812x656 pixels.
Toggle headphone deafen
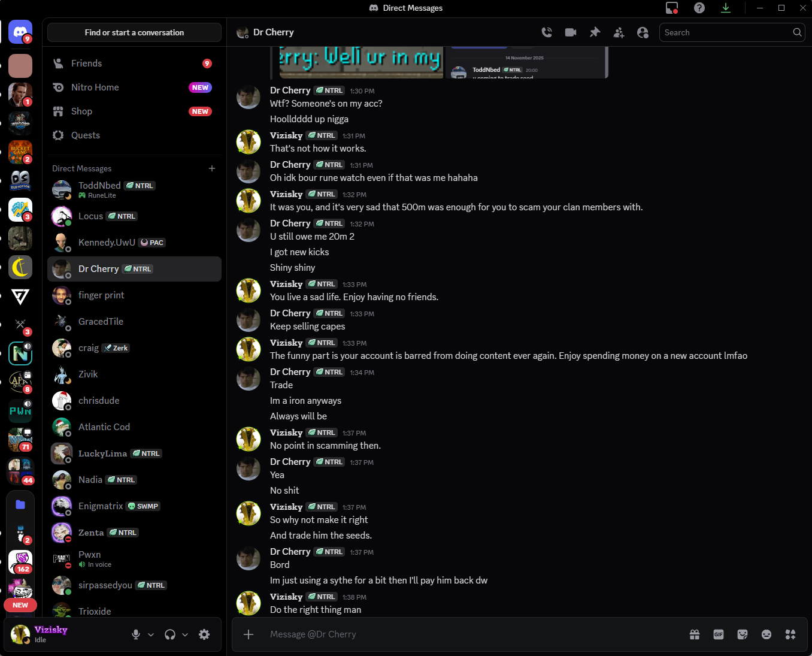click(170, 634)
